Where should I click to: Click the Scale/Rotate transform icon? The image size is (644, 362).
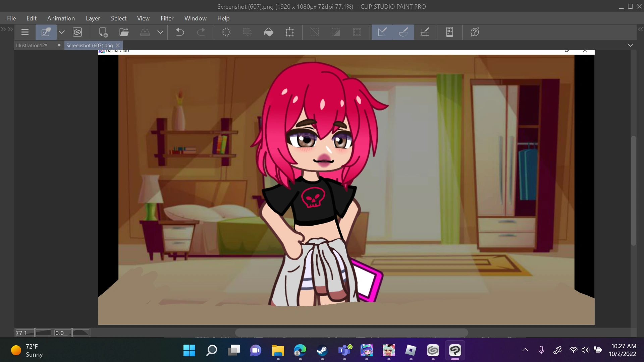(289, 32)
